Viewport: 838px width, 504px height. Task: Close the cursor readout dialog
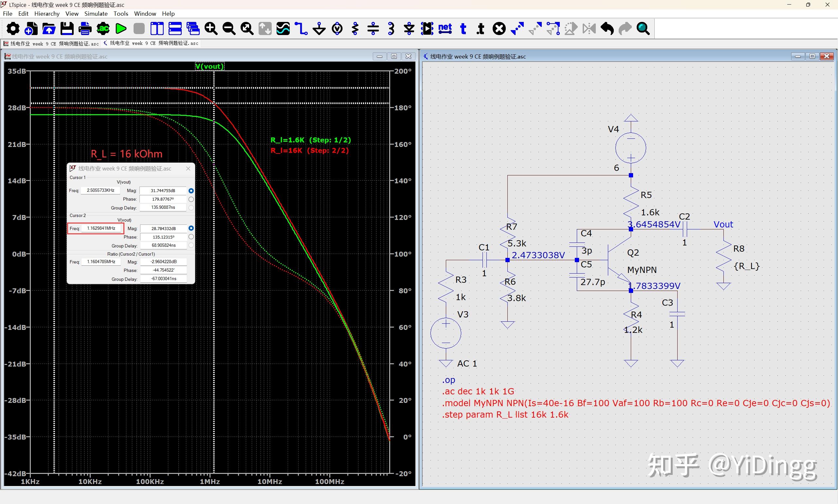pos(188,169)
